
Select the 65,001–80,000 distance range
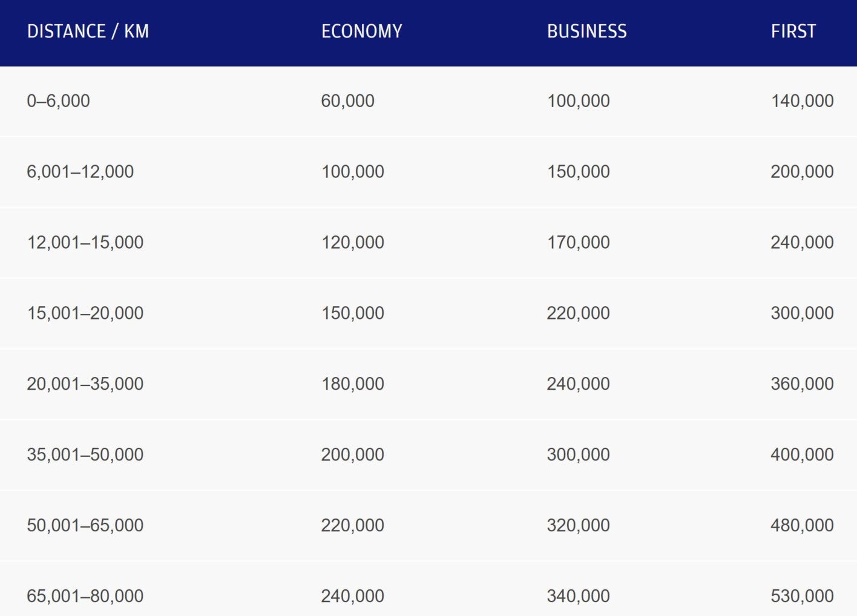tap(85, 597)
